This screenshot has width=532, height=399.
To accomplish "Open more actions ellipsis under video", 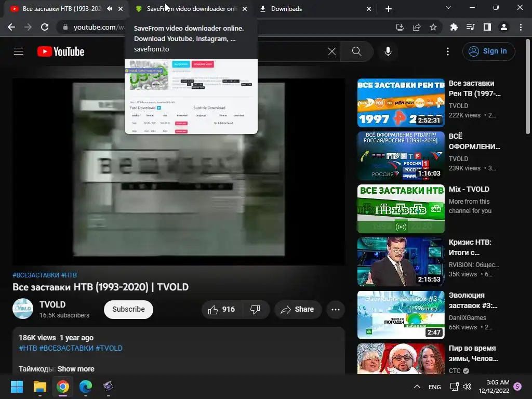I will (336, 310).
